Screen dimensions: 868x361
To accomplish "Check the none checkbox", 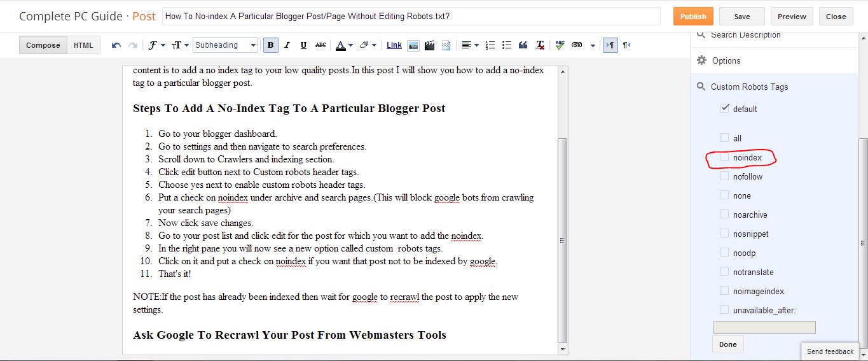I will tap(724, 195).
